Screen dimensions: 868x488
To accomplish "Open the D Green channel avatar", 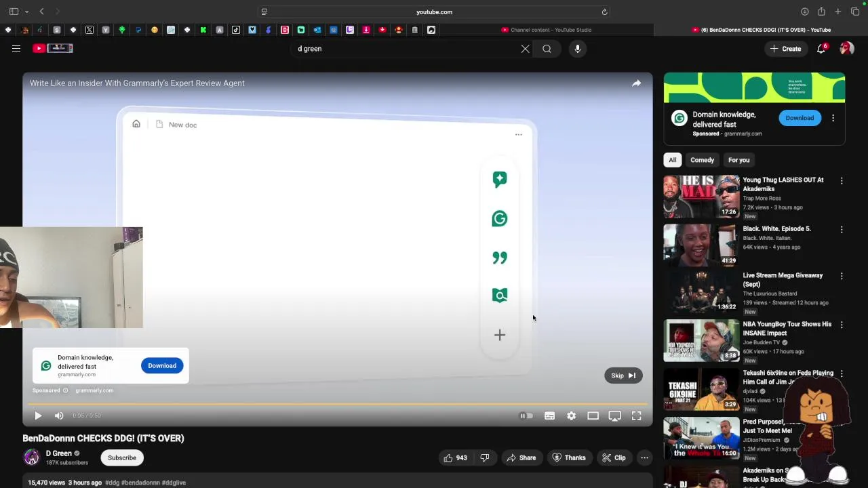I will click(x=31, y=457).
